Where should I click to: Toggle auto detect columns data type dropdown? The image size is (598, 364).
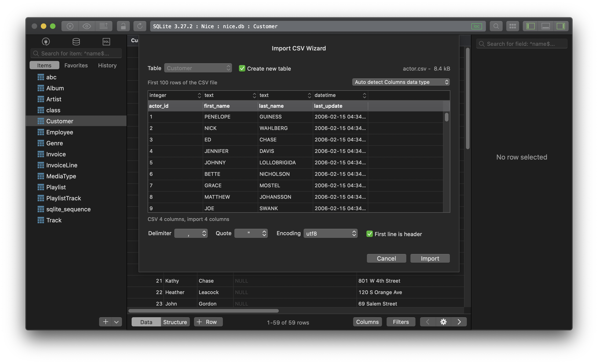400,82
